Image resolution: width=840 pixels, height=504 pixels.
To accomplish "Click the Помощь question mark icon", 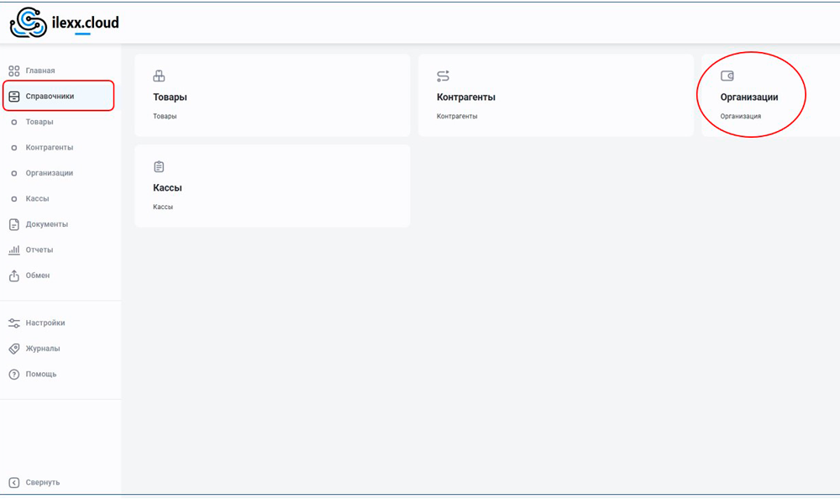I will click(x=14, y=374).
